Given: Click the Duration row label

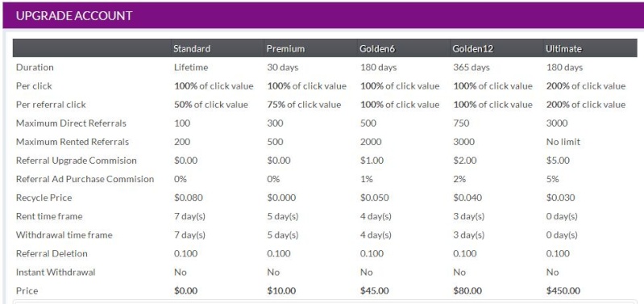Looking at the screenshot, I should coord(35,68).
